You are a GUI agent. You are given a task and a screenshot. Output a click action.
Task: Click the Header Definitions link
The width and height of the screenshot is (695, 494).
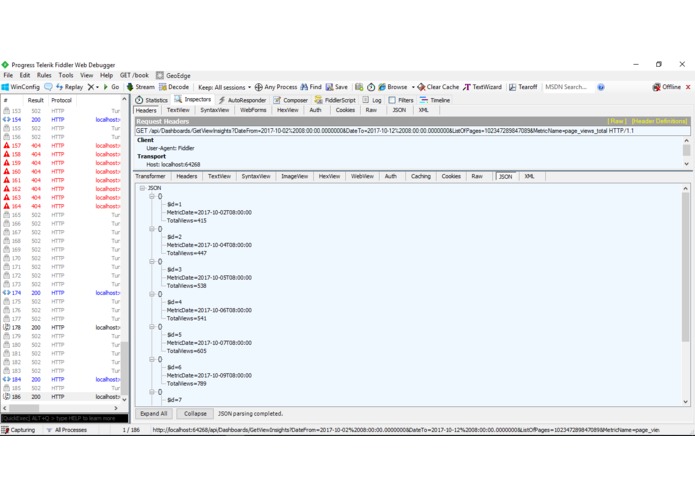659,121
